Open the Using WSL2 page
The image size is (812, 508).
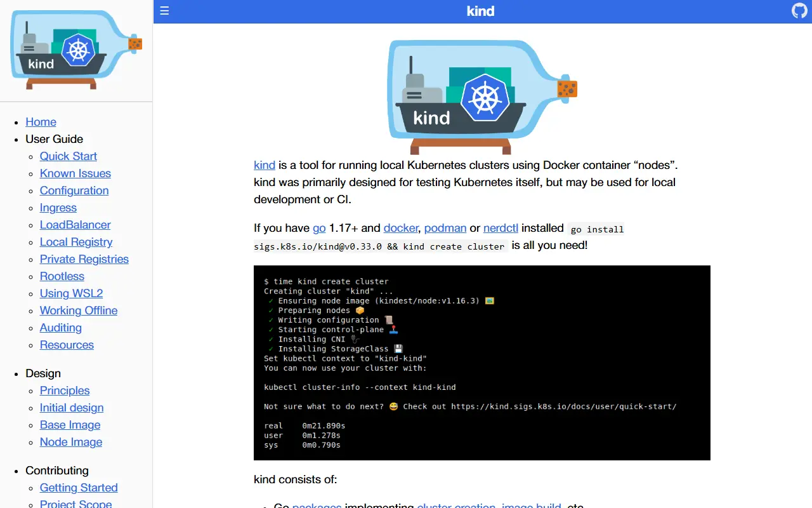click(72, 293)
